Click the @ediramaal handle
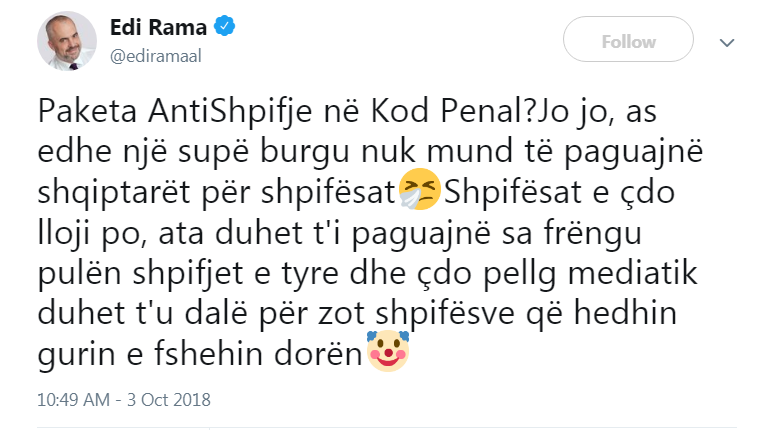Image resolution: width=765 pixels, height=430 pixels. tap(156, 55)
